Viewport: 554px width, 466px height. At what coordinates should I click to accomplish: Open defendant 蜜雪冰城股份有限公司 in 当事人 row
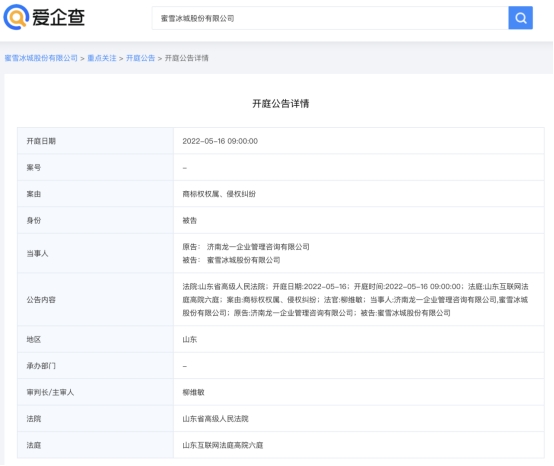coord(243,260)
